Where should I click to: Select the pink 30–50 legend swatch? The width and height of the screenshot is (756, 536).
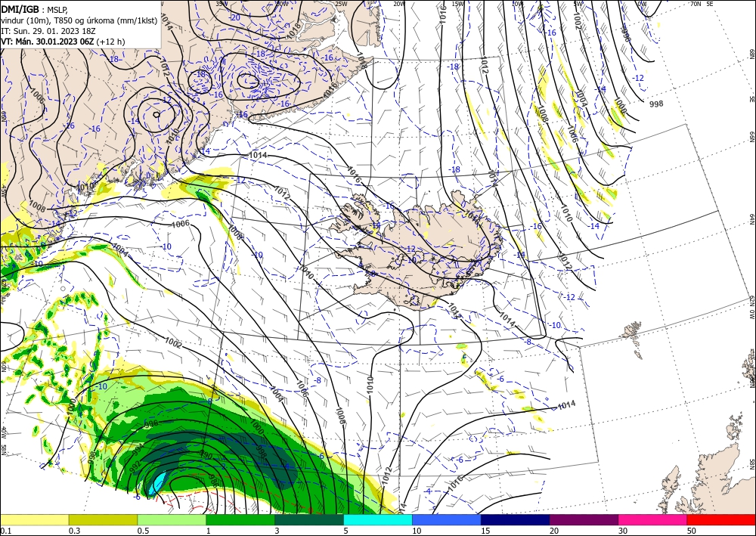[652, 519]
